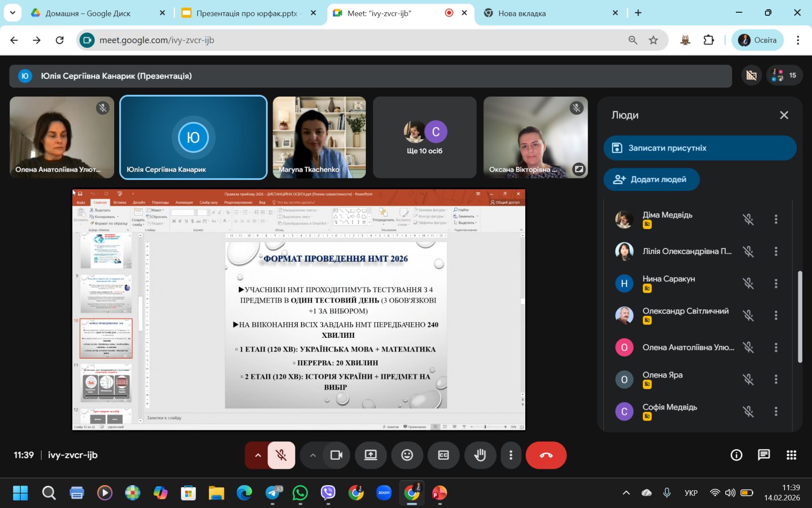Open the owl extension icon
The width and height of the screenshot is (812, 508).
pyautogui.click(x=685, y=40)
